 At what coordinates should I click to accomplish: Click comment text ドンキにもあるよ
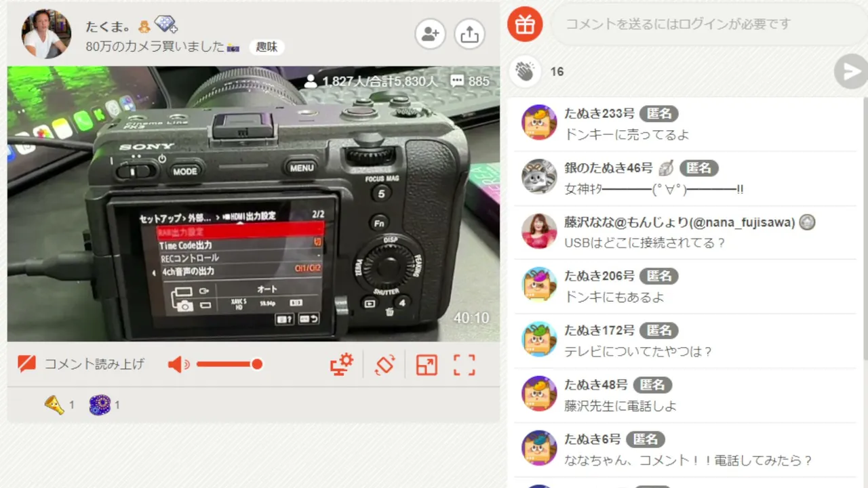(614, 297)
